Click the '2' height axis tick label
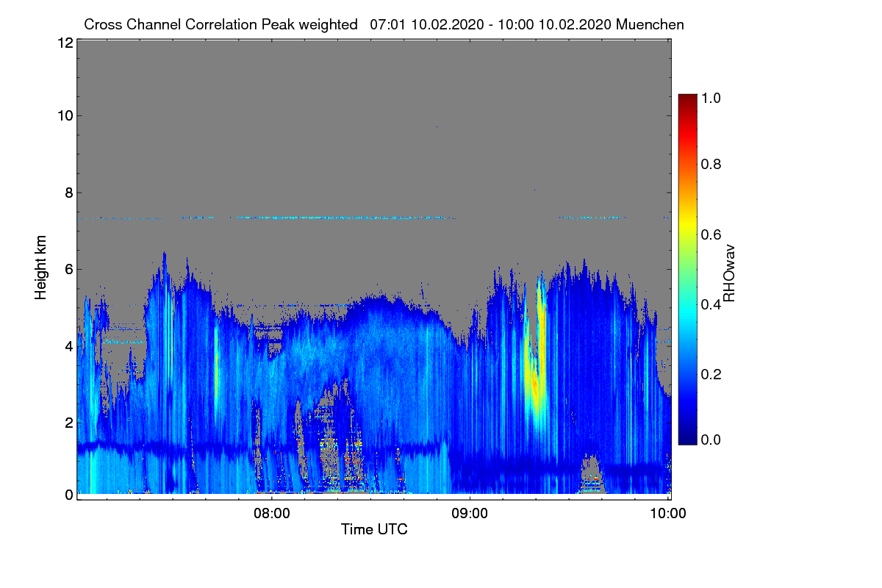 [68, 422]
